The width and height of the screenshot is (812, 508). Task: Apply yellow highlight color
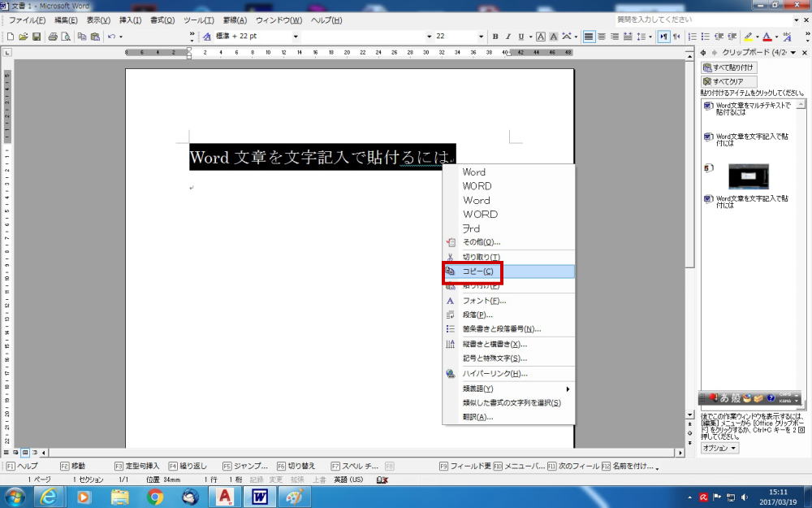click(749, 37)
